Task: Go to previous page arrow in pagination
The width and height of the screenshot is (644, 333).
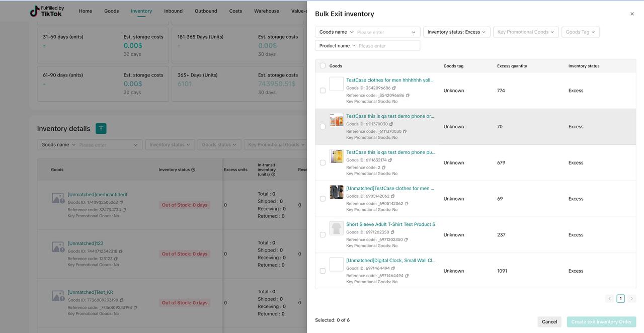Action: 609,299
